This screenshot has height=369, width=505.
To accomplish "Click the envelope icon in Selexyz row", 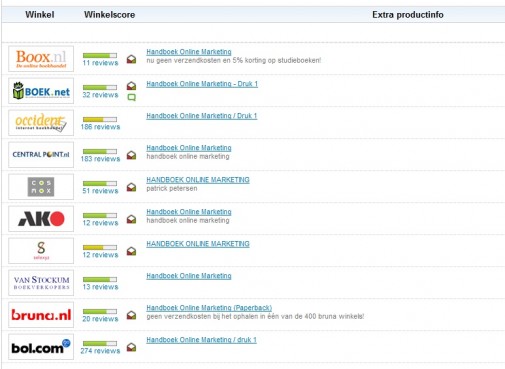I will (131, 251).
